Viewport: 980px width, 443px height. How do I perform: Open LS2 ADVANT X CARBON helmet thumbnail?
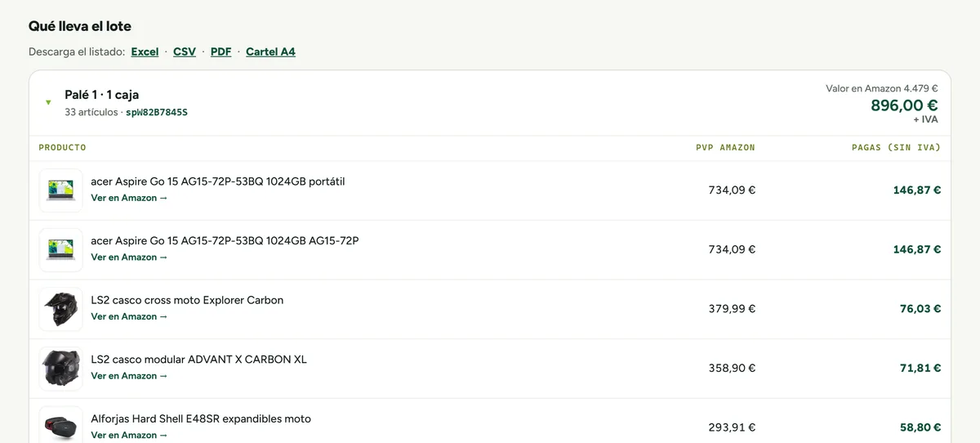[61, 369]
